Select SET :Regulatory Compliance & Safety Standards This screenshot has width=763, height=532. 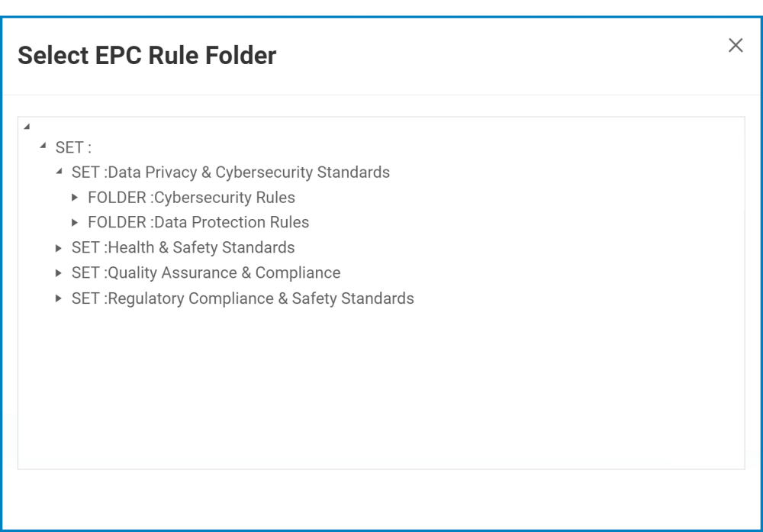(243, 298)
